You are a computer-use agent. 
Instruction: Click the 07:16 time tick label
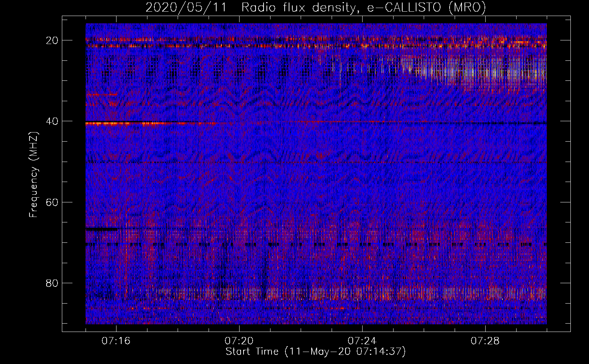click(x=116, y=341)
